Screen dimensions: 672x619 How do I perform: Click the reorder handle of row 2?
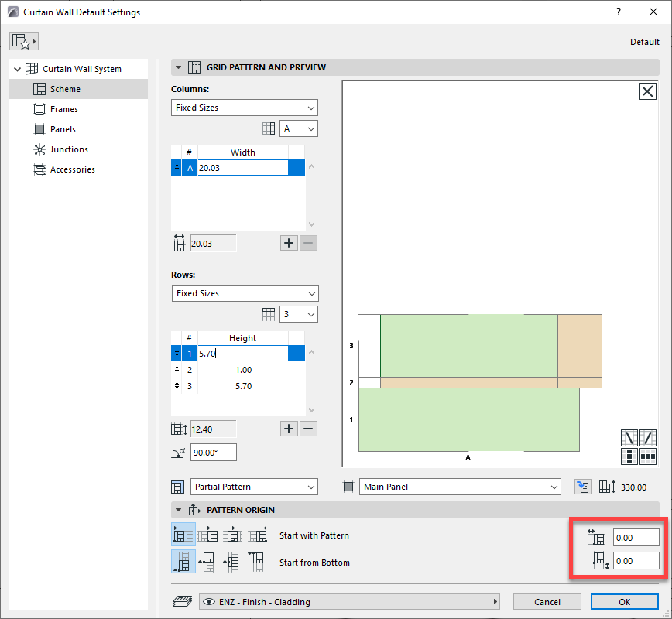[177, 369]
